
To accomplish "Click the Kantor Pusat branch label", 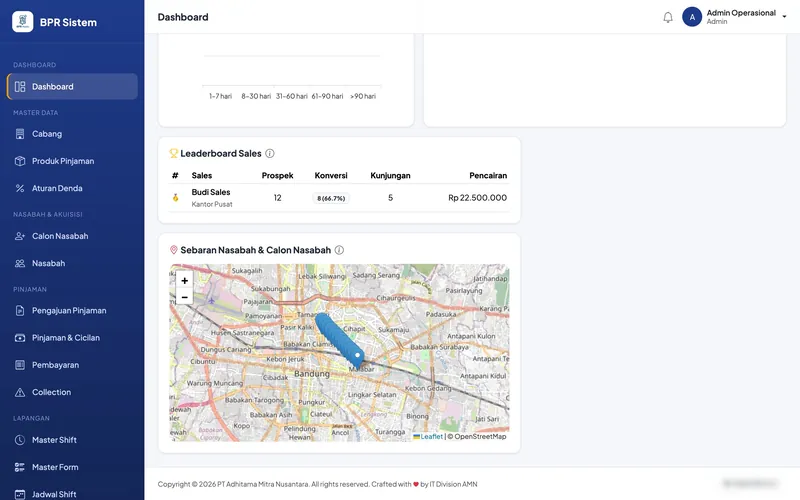I will (x=212, y=204).
